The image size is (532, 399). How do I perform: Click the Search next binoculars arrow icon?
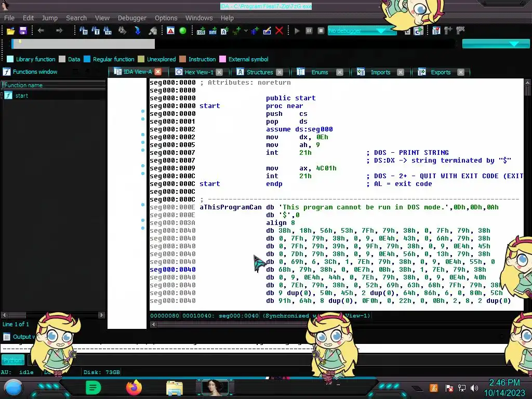(122, 31)
